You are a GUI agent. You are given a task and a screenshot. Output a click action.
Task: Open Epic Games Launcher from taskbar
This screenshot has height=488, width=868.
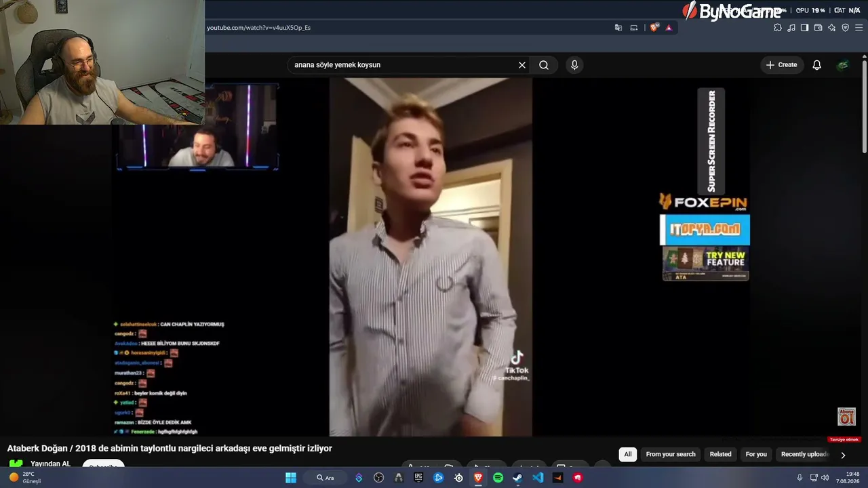pos(418,478)
